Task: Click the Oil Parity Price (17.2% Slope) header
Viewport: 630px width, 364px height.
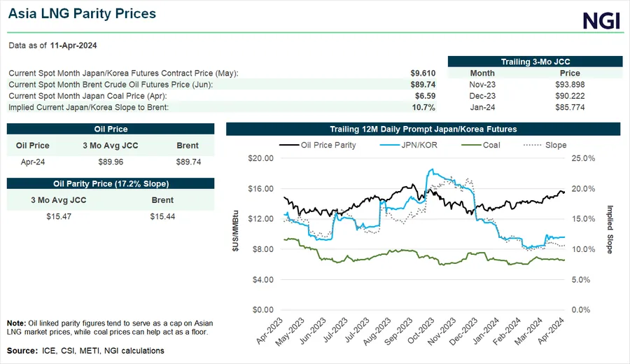Action: click(x=111, y=183)
